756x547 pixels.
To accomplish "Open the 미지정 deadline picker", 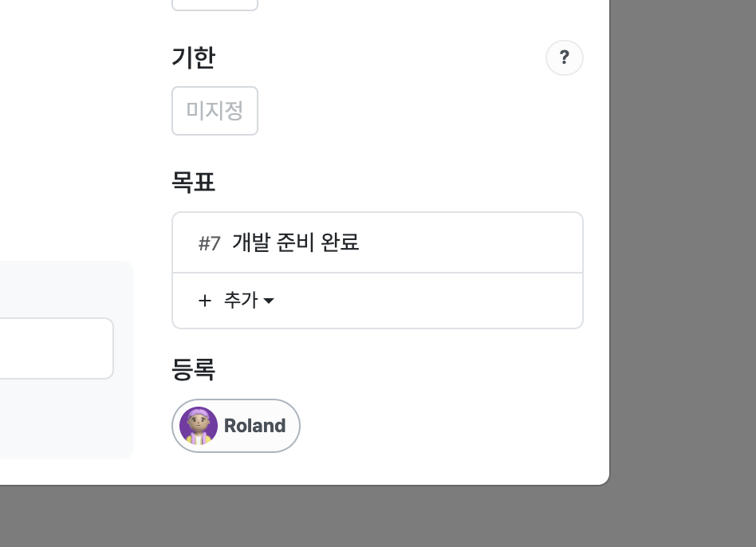I will (x=215, y=111).
